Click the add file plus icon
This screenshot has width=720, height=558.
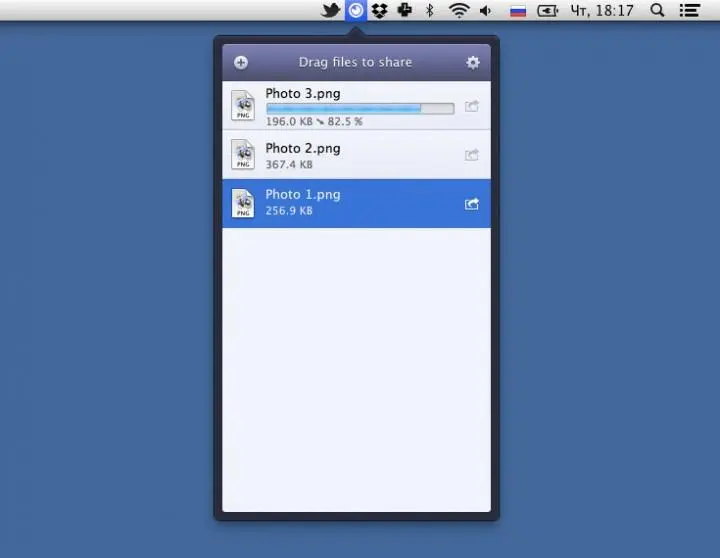[241, 62]
